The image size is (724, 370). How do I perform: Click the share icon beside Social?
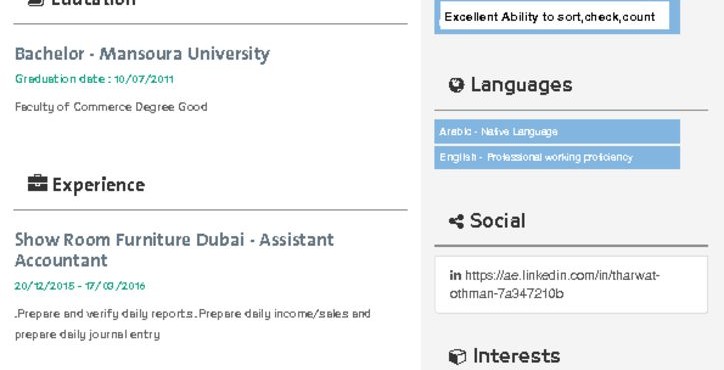456,221
